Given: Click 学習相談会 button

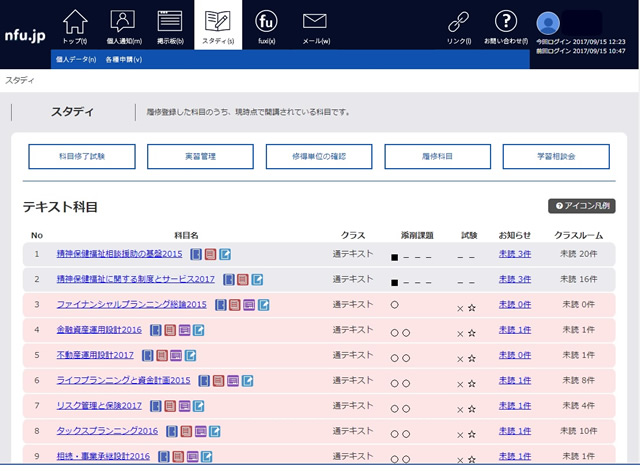Looking at the screenshot, I should coord(556,156).
